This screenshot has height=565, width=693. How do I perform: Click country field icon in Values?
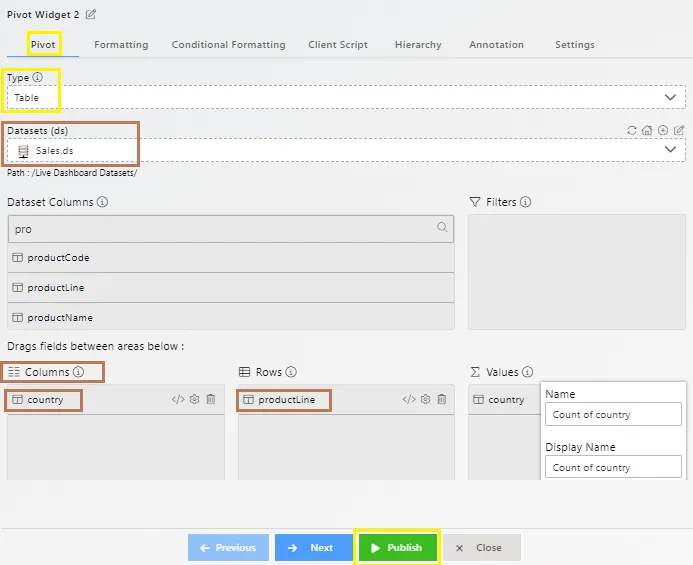click(x=478, y=400)
